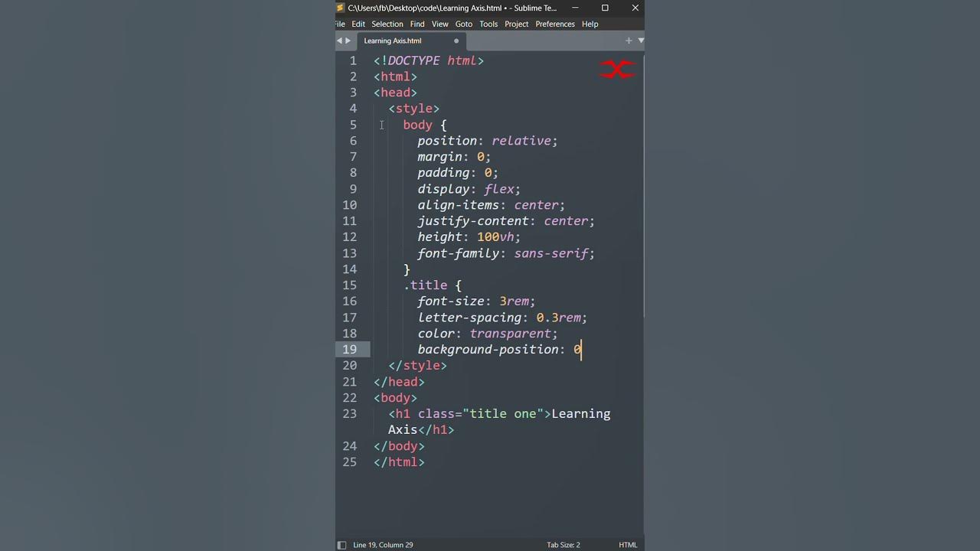Open the Selection menu
980x551 pixels.
[x=387, y=24]
